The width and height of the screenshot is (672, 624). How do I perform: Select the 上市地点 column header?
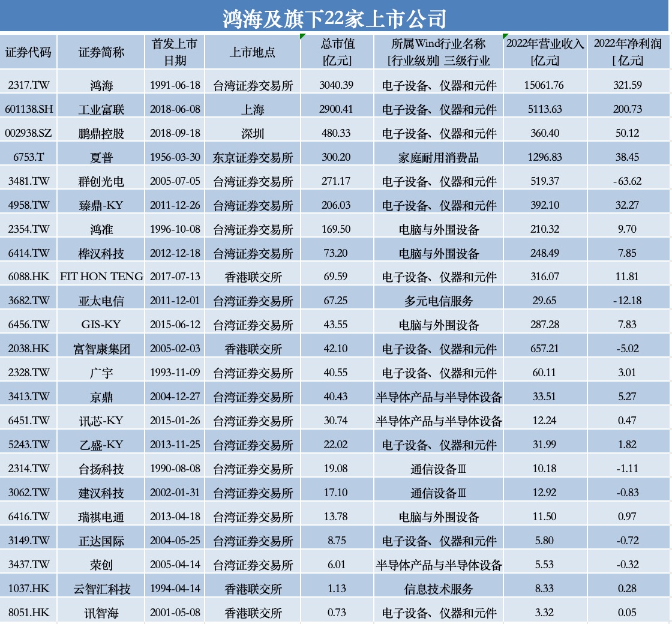253,52
